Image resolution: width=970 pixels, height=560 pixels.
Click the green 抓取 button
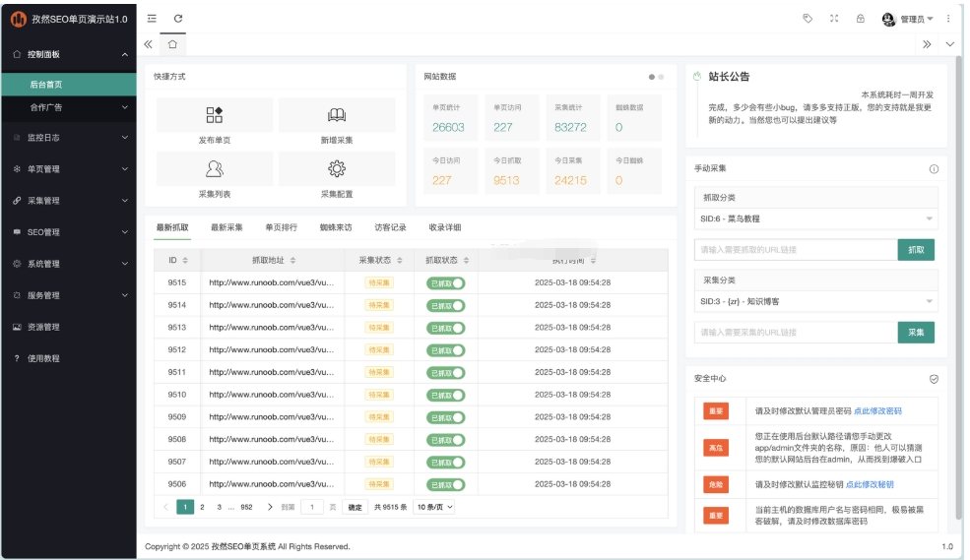tap(916, 250)
